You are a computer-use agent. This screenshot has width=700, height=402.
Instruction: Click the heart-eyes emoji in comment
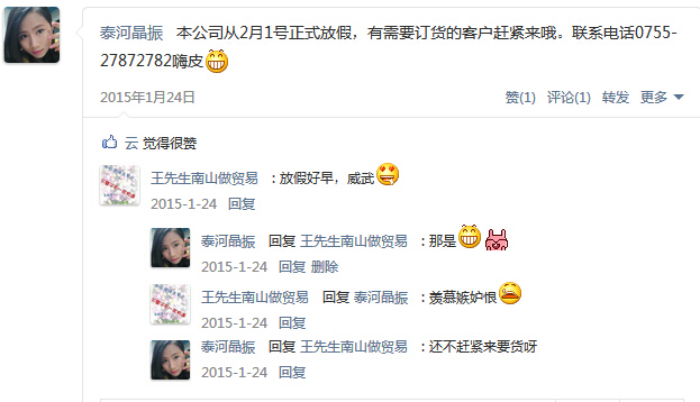coord(388,174)
